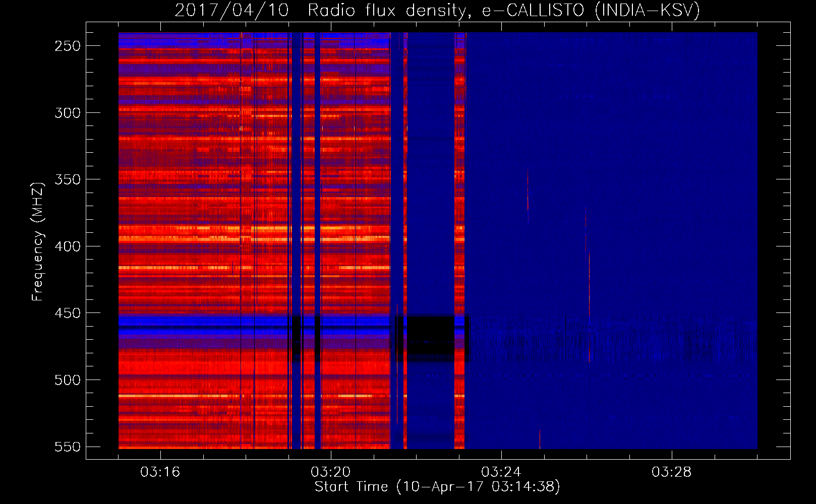Click the 250 frequency tick label
816x504 pixels.
pos(68,46)
